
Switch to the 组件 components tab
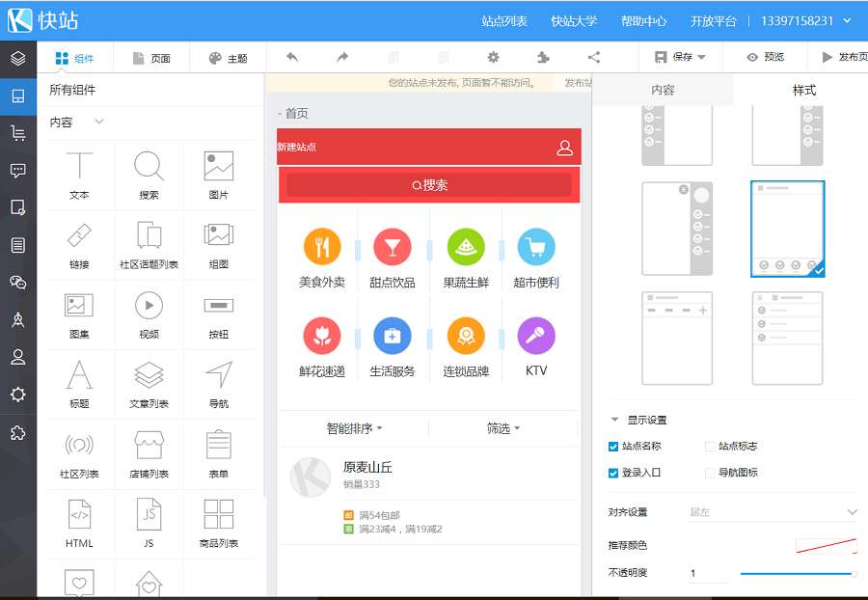[74, 58]
